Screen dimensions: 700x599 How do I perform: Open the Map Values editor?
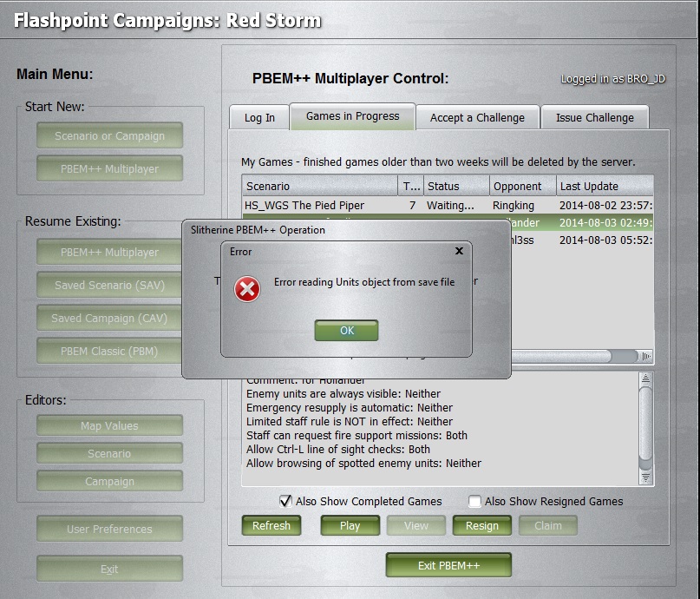[x=110, y=425]
